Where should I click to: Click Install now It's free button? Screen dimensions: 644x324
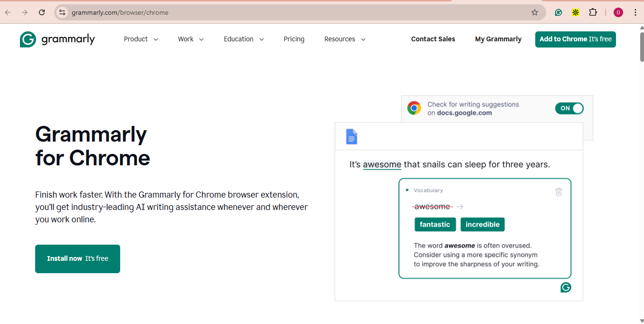(x=77, y=259)
